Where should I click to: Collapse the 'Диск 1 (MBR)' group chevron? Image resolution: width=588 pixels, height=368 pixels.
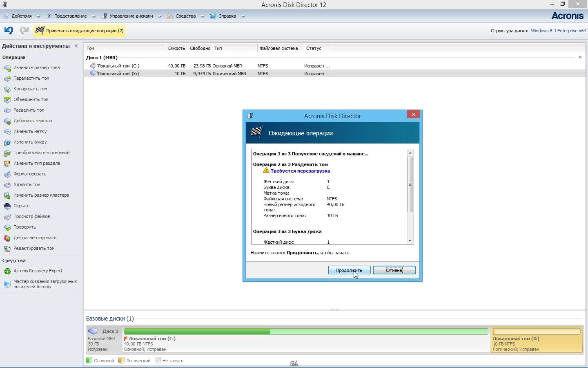(580, 58)
